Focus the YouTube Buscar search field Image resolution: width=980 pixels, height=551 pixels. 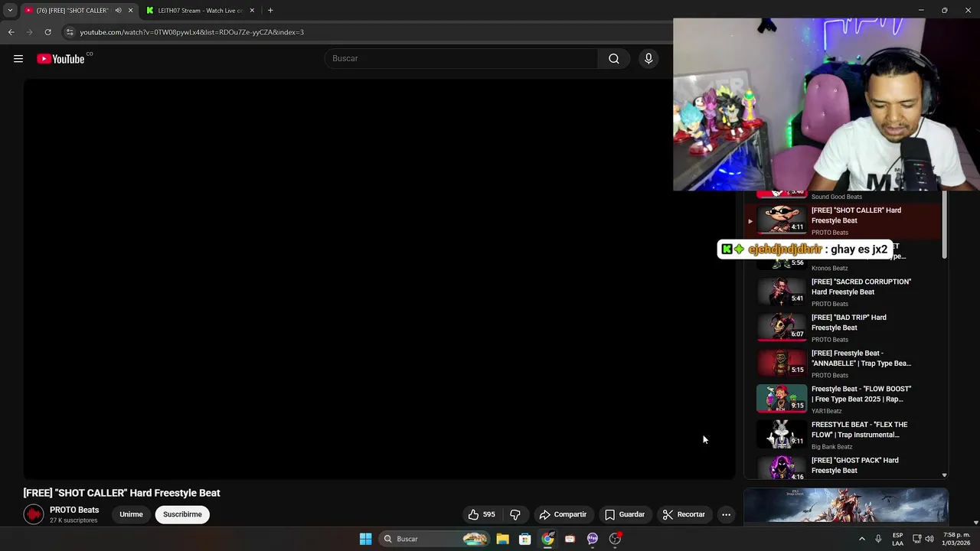[x=461, y=59]
